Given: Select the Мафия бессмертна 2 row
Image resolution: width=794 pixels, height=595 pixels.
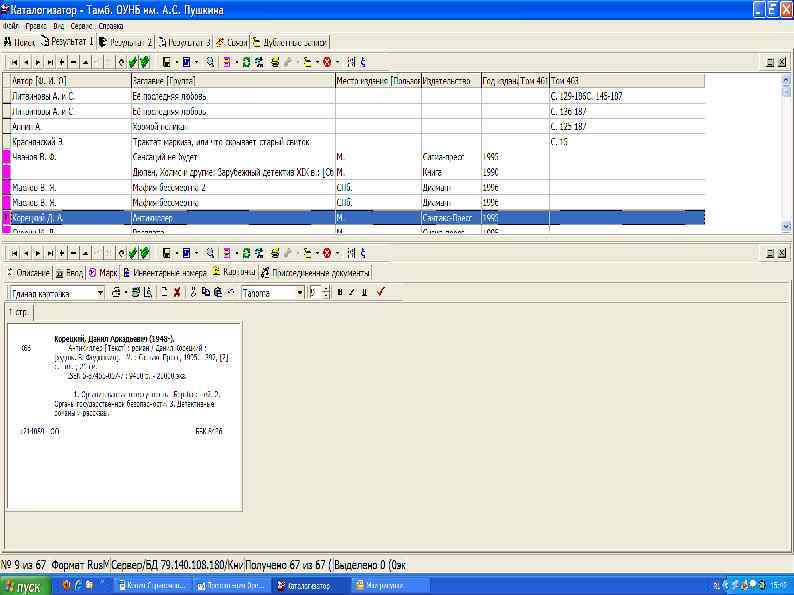Looking at the screenshot, I should pyautogui.click(x=353, y=187).
